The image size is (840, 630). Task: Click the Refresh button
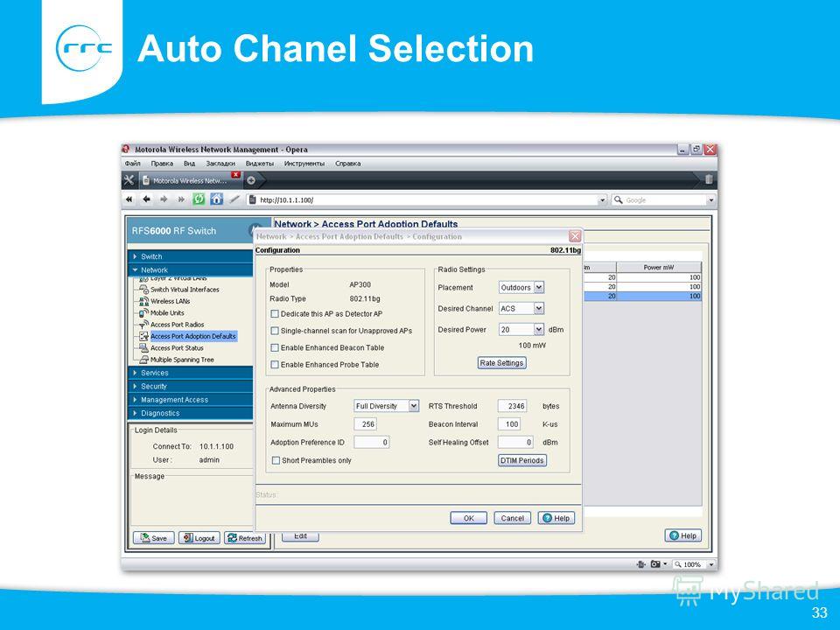pyautogui.click(x=245, y=538)
